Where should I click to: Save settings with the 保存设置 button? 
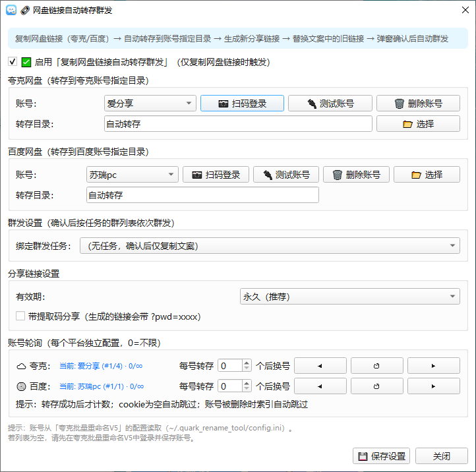pyautogui.click(x=381, y=456)
